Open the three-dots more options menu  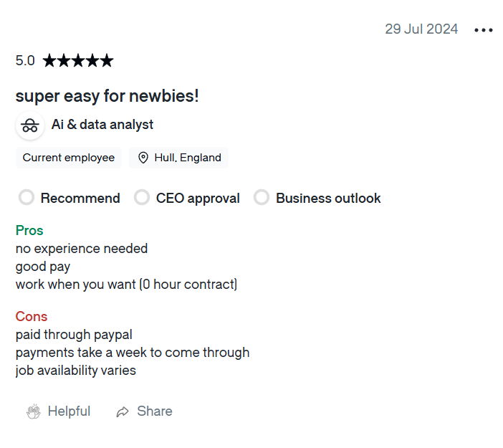484,30
